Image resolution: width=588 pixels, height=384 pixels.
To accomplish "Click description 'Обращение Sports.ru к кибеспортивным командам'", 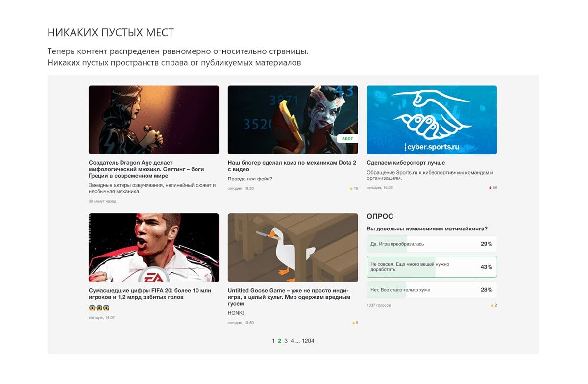I will pyautogui.click(x=430, y=176).
